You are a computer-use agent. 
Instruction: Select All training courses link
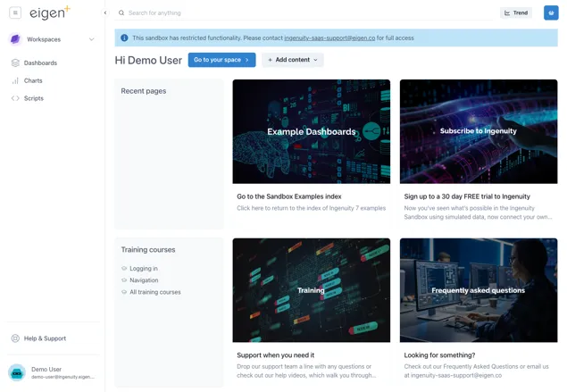click(x=154, y=292)
